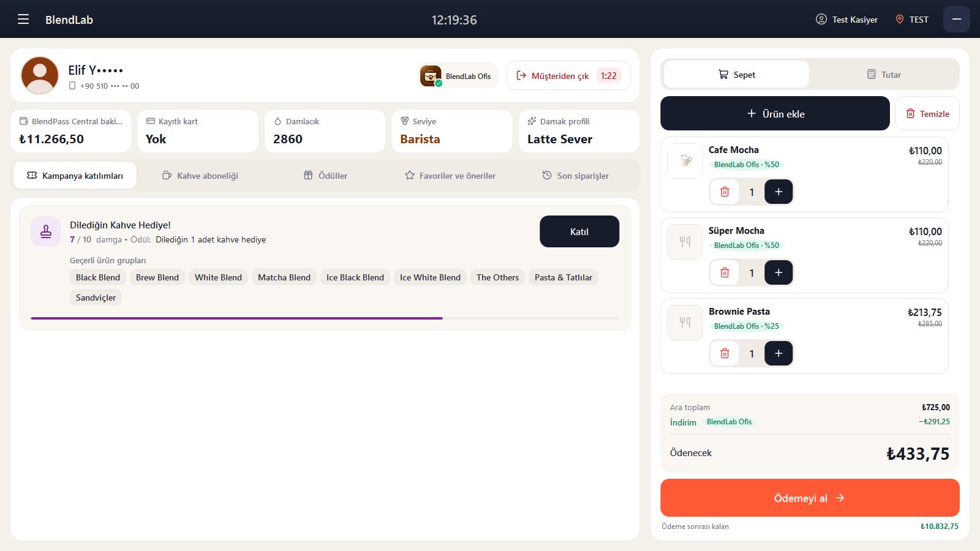
Task: Switch to Tutar tab
Action: tap(884, 75)
